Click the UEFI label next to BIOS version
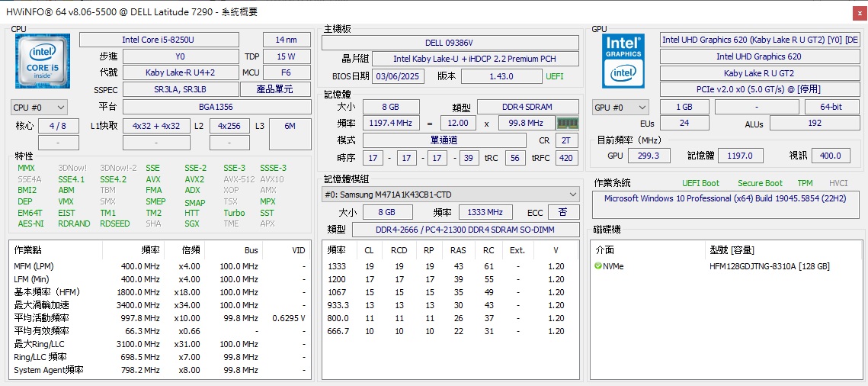 tap(555, 76)
